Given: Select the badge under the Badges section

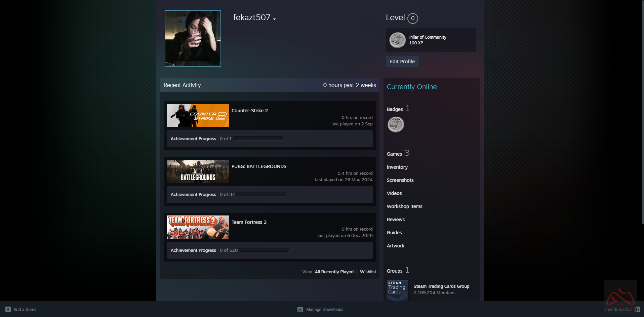Looking at the screenshot, I should pyautogui.click(x=396, y=124).
